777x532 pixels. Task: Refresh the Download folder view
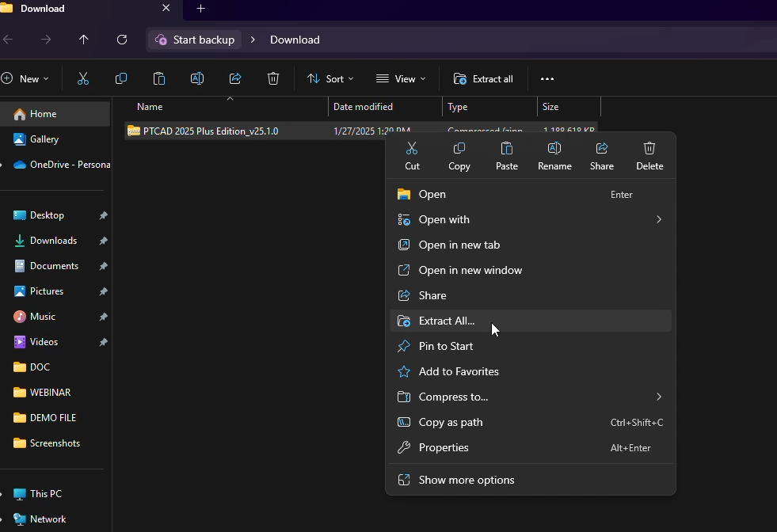[x=122, y=40]
